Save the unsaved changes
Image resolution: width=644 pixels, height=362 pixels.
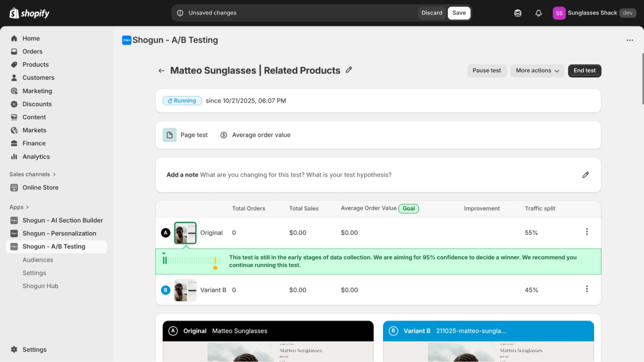(459, 13)
